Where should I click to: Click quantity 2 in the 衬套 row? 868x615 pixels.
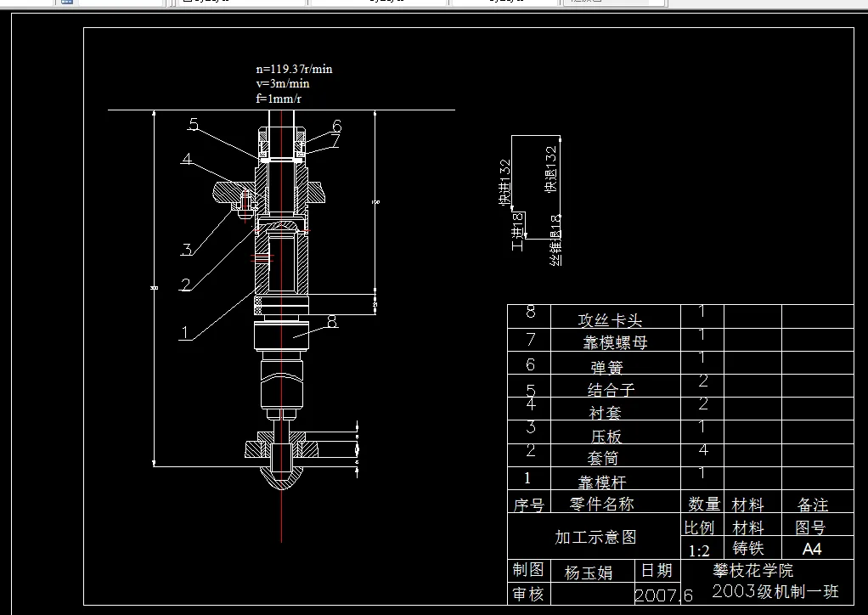703,403
